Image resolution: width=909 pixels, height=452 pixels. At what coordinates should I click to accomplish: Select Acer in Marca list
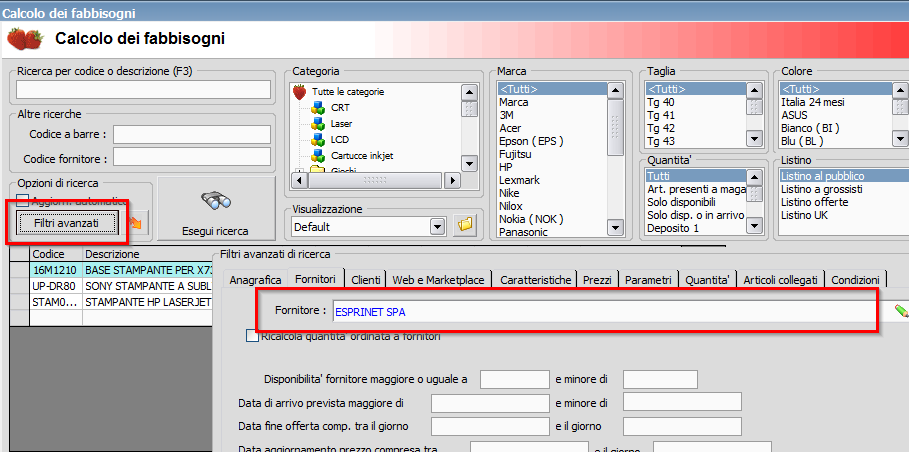[510, 128]
